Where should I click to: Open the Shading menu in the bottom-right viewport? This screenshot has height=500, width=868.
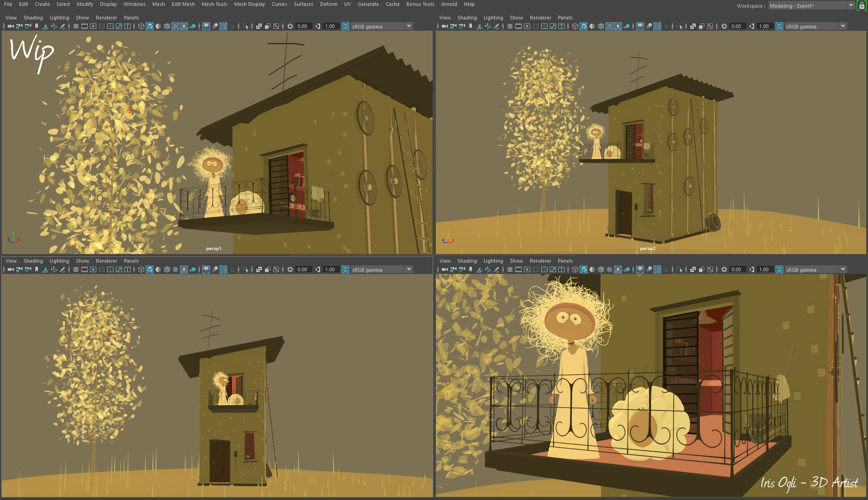(x=467, y=261)
